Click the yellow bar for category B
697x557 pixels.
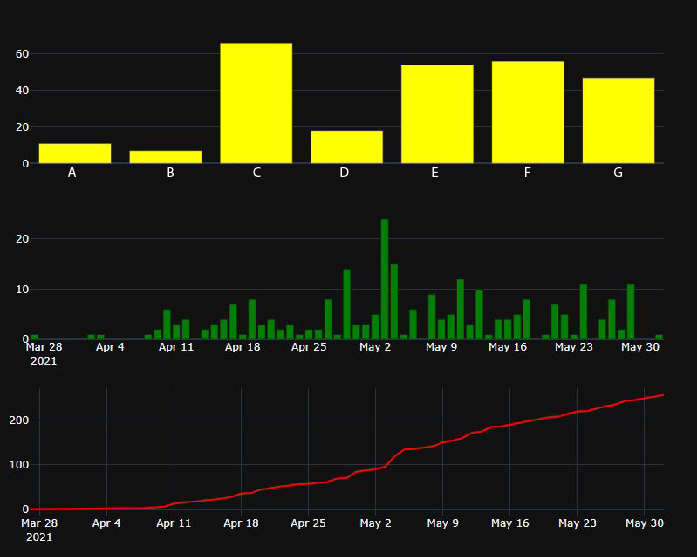(165, 157)
